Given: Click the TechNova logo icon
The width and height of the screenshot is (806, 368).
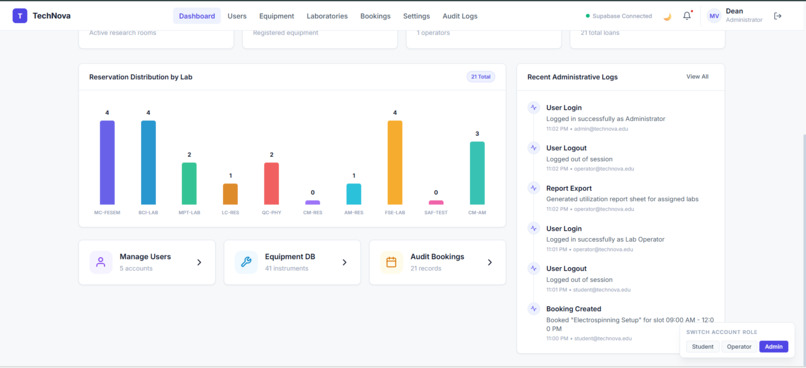Looking at the screenshot, I should point(20,16).
